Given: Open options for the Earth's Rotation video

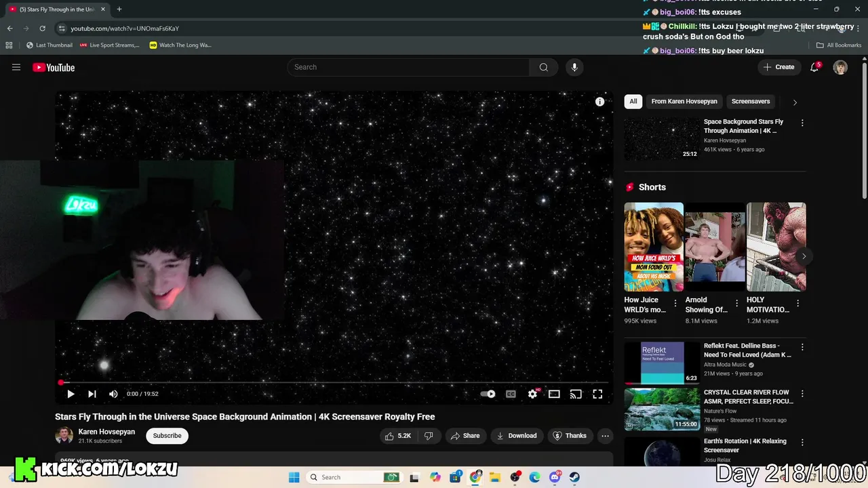Looking at the screenshot, I should tap(802, 443).
